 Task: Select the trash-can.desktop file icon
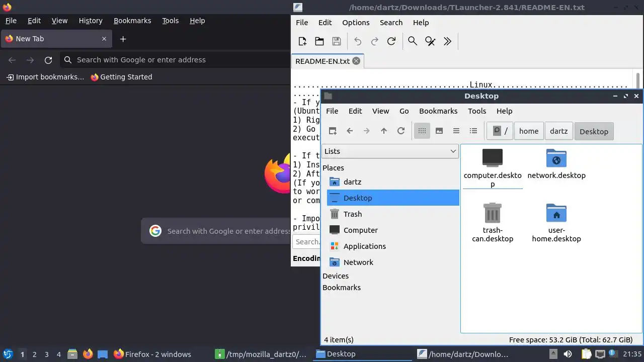click(492, 213)
